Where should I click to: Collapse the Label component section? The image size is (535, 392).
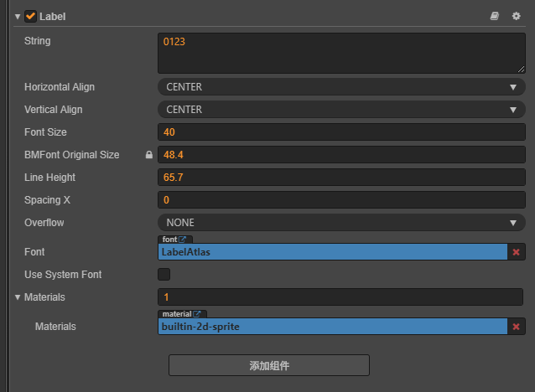tap(18, 16)
